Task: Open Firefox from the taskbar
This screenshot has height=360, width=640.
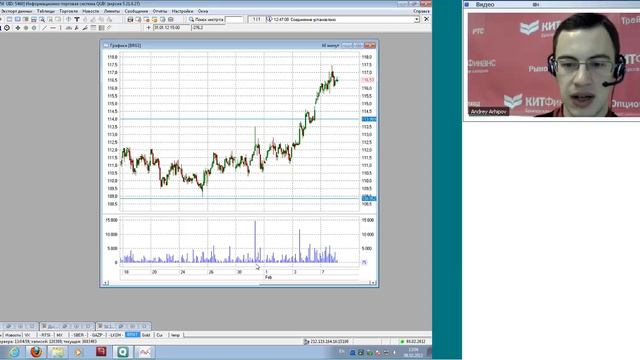Action: pyautogui.click(x=36, y=352)
